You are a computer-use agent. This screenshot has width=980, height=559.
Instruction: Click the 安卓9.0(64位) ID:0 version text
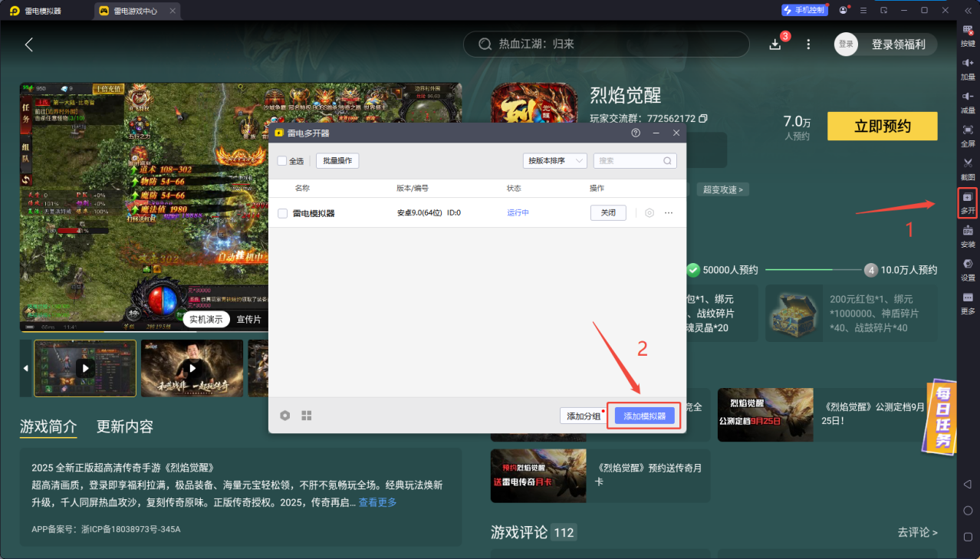(x=429, y=212)
